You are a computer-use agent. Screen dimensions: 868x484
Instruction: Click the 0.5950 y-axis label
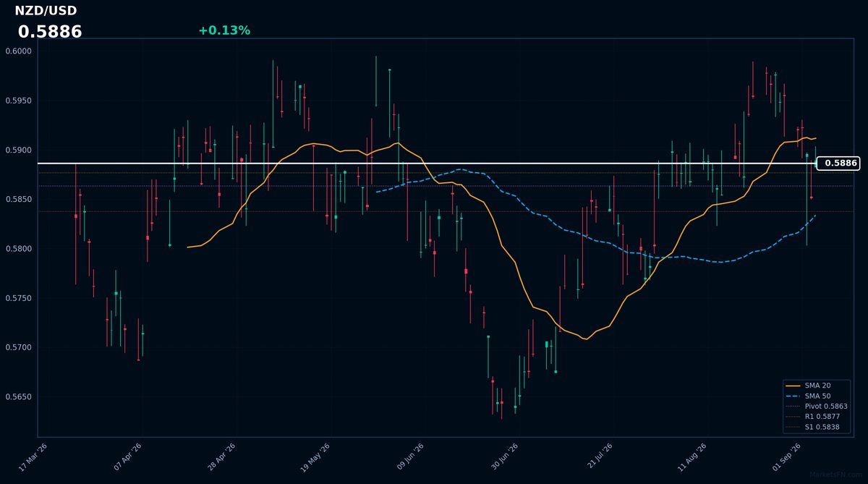click(19, 101)
